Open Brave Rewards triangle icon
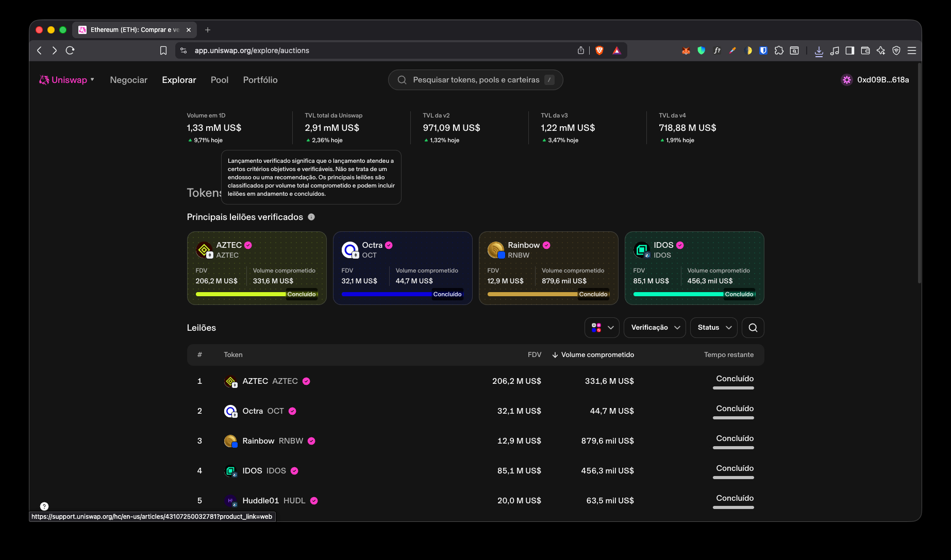Screen dimensions: 951x560 pos(616,50)
